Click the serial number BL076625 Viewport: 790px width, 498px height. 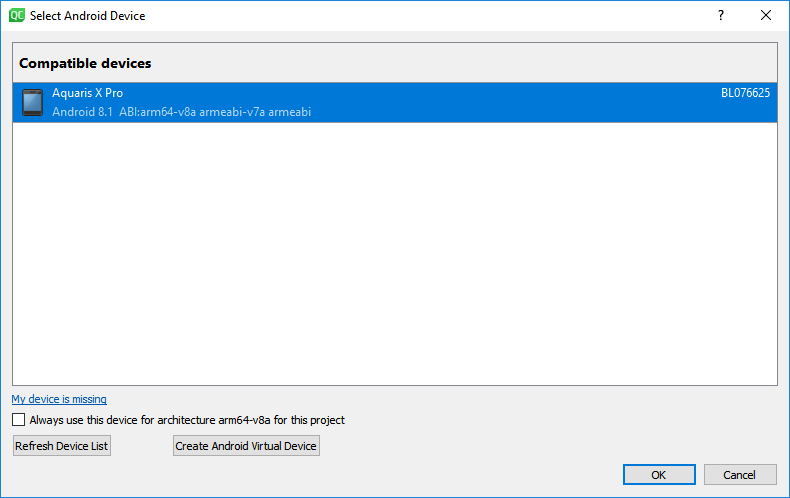745,93
